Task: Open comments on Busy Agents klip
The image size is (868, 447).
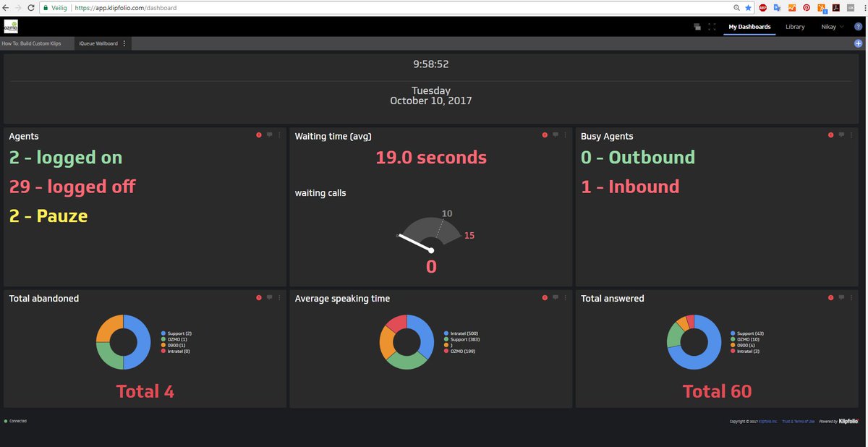Action: [841, 135]
